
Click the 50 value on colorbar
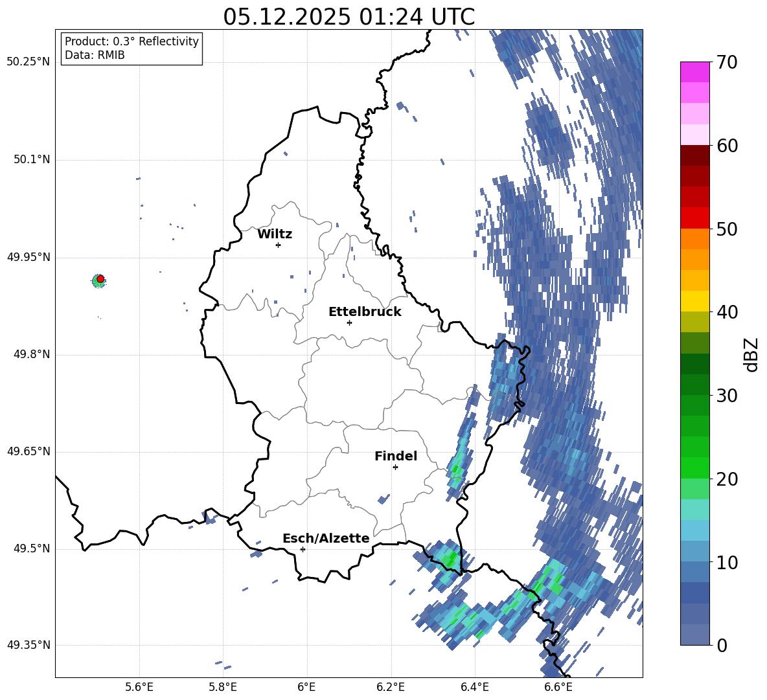[x=727, y=229]
